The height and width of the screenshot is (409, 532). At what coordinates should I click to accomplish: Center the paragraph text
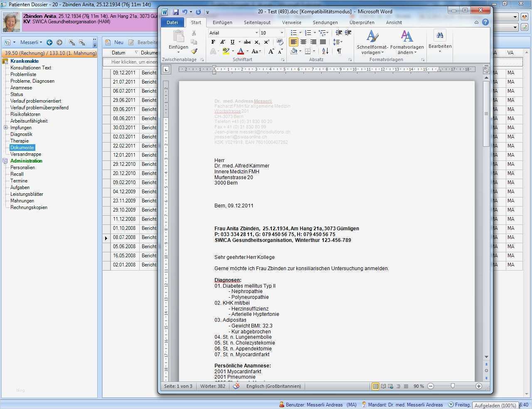[303, 42]
